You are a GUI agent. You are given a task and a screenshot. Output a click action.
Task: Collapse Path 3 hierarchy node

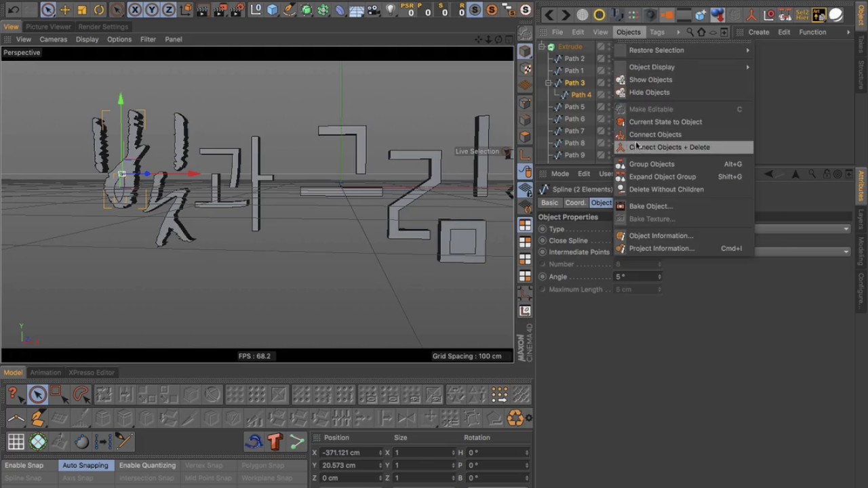(x=548, y=83)
